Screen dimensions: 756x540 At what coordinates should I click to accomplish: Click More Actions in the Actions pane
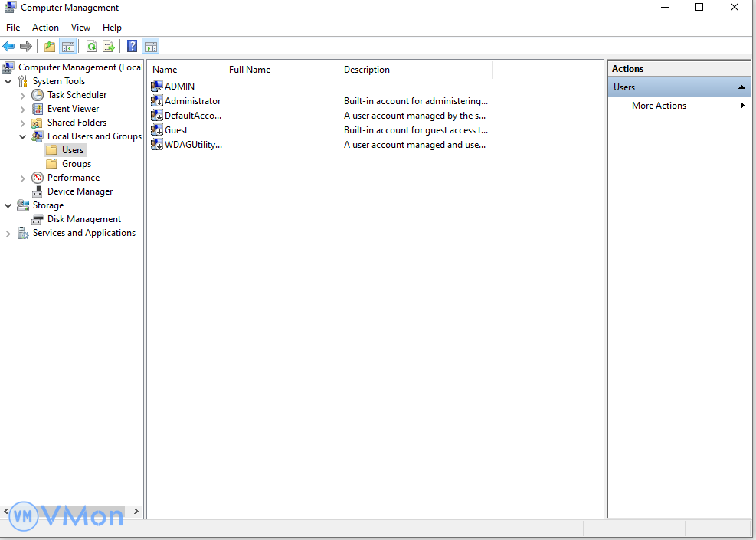click(x=659, y=106)
